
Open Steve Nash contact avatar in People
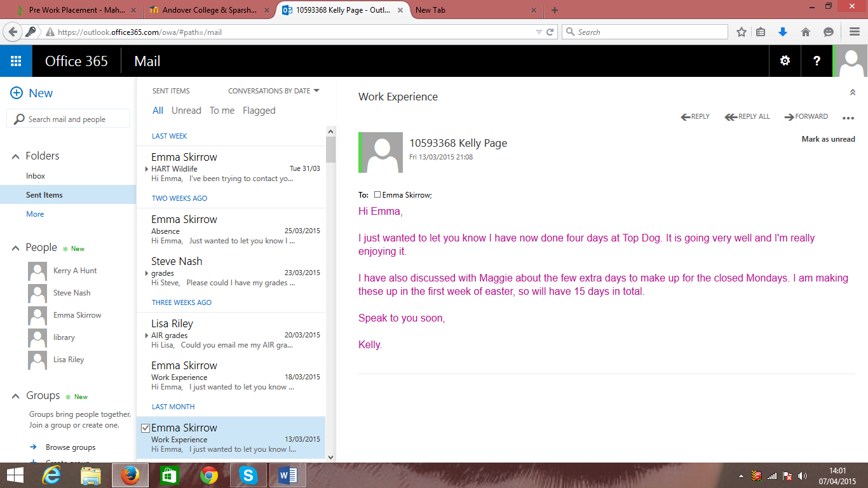coord(37,293)
